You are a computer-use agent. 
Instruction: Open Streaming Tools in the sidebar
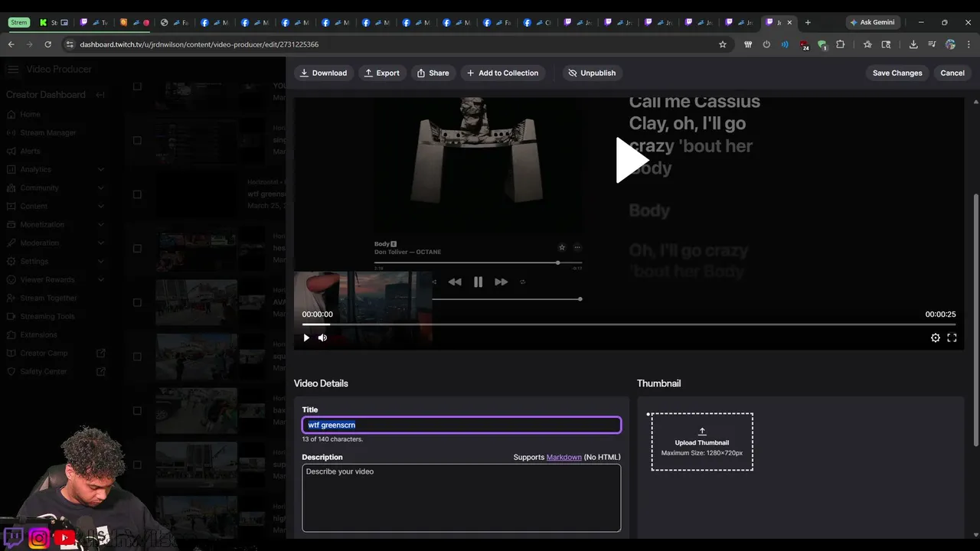(x=47, y=316)
